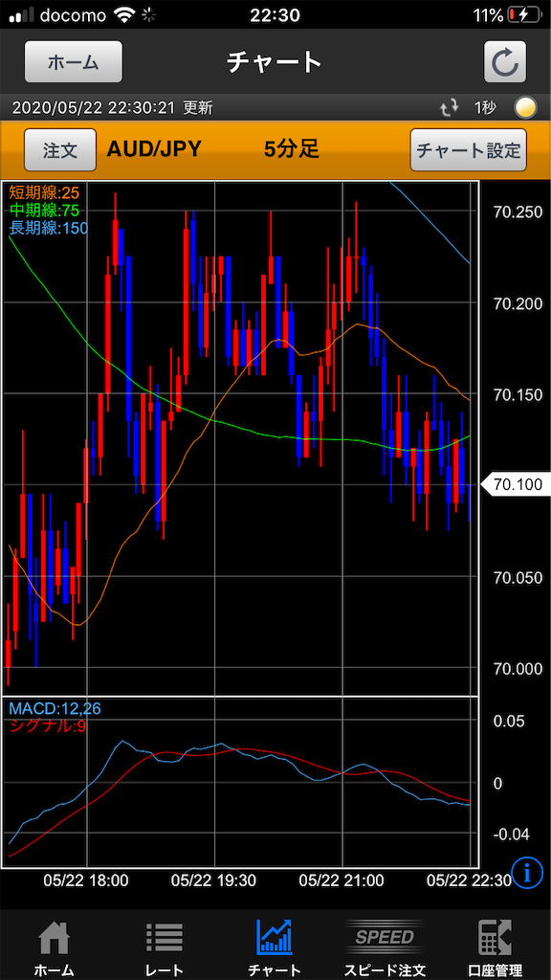Refresh the chart with the reload icon
551x980 pixels.
click(505, 62)
